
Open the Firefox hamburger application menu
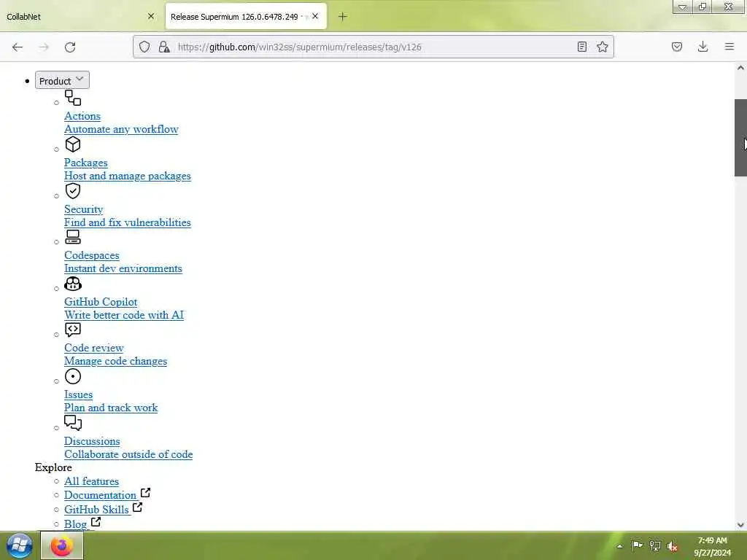coord(729,47)
